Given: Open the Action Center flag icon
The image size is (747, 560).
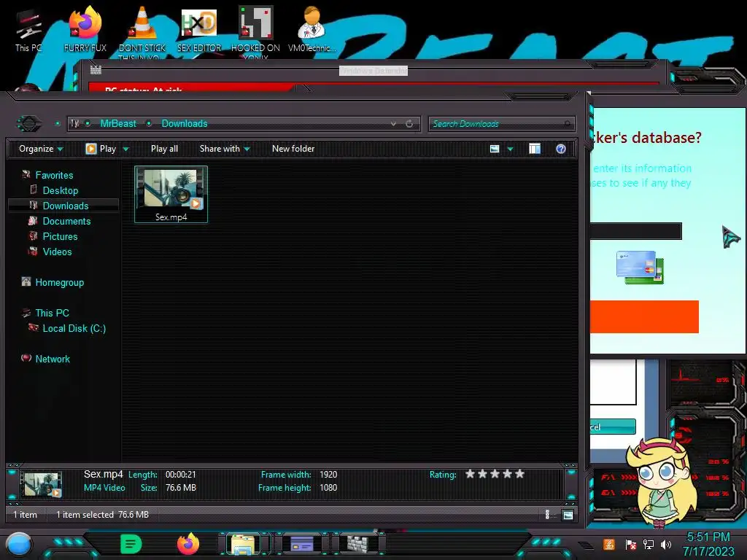Looking at the screenshot, I should pyautogui.click(x=630, y=544).
